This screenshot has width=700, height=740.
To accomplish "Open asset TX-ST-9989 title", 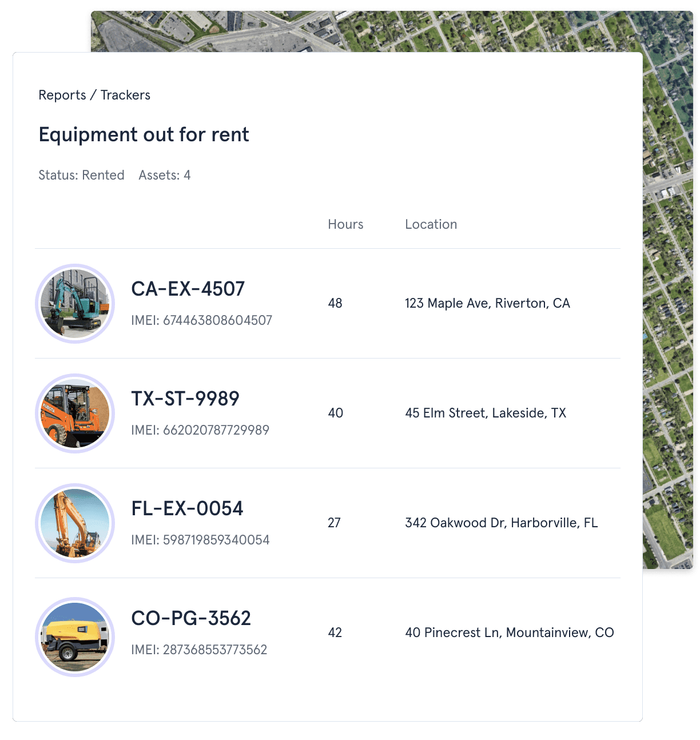I will tap(185, 399).
